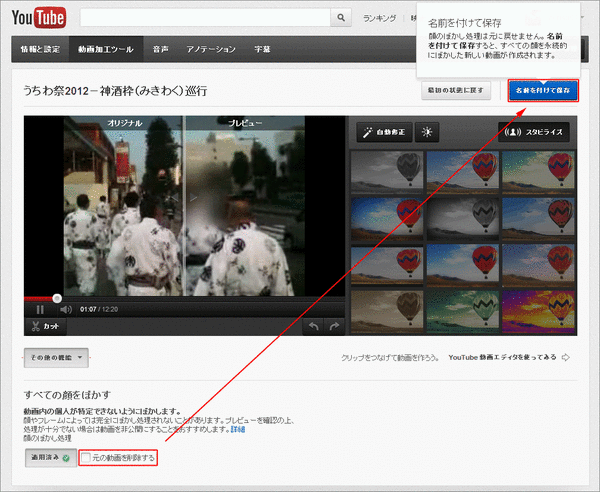Select third-row middle balloon filter
Viewport: 600px width, 492px height.
pos(463,266)
